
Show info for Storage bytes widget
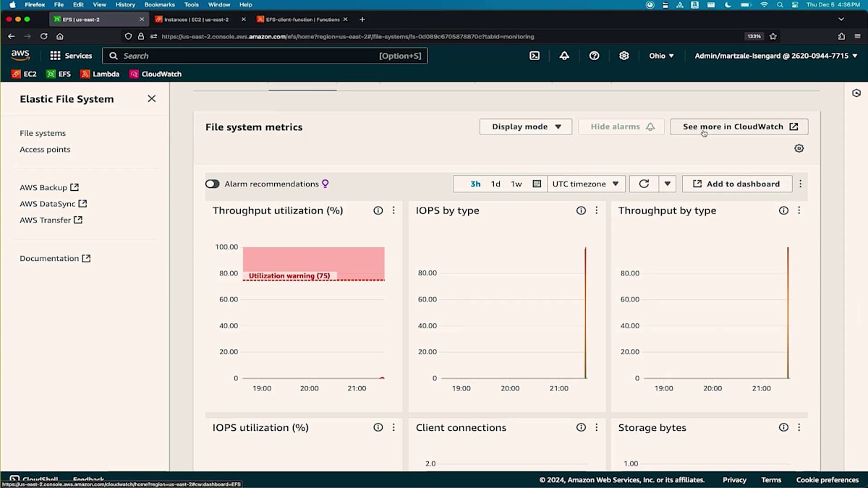[783, 427]
